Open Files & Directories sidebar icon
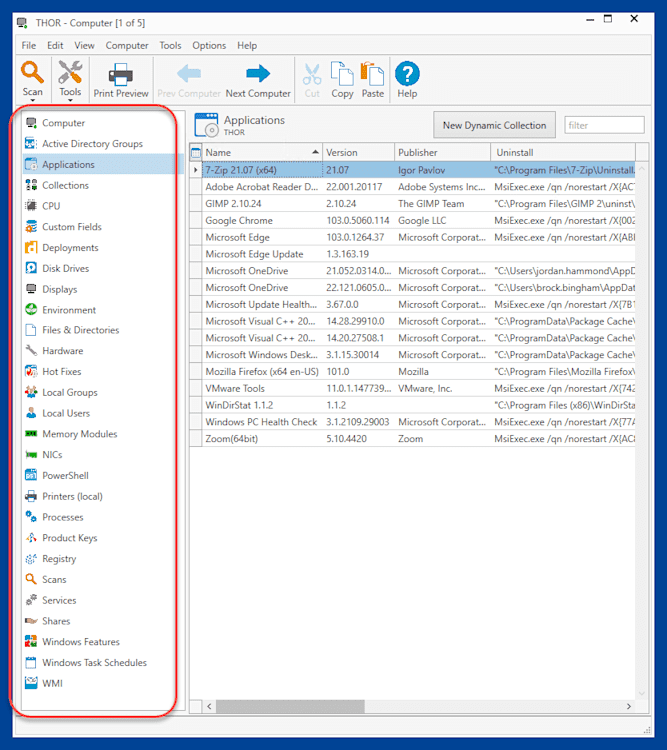 31,330
